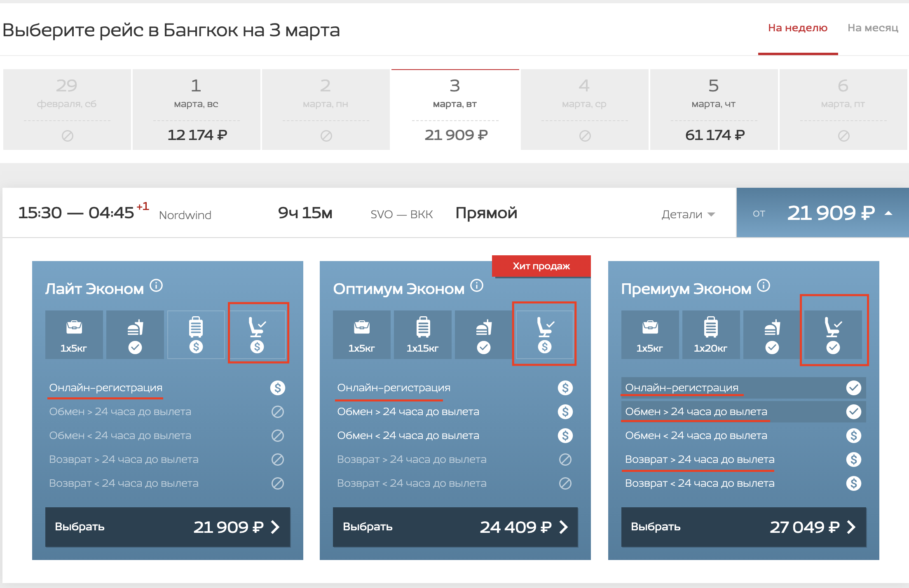Image resolution: width=909 pixels, height=588 pixels.
Task: Choose Премиум Эконом fare for 27 049 ₽
Action: tap(744, 527)
